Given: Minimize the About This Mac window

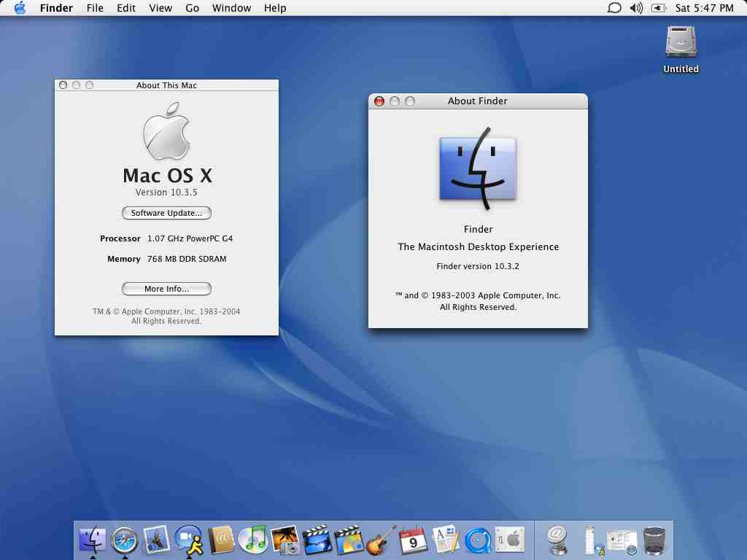Looking at the screenshot, I should [76, 85].
